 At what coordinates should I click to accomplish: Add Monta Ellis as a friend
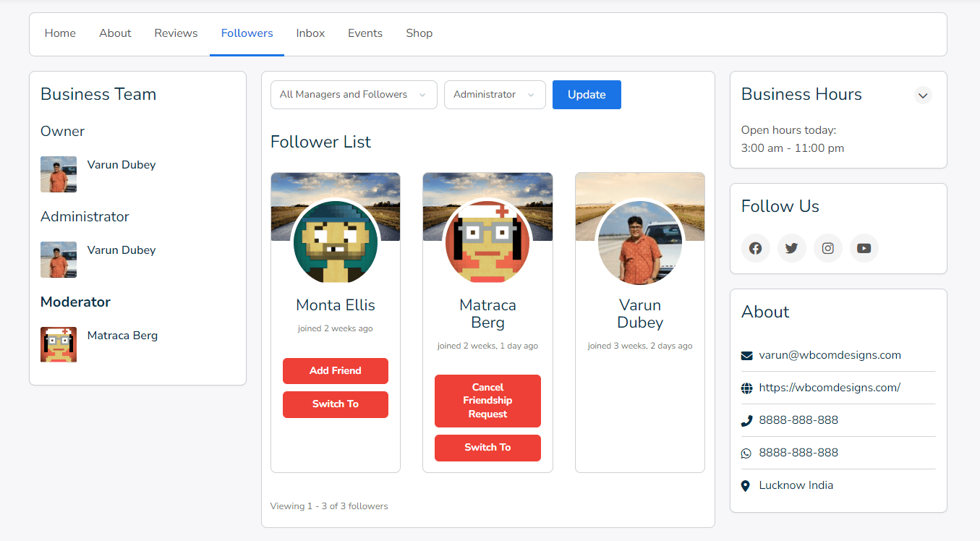(335, 370)
